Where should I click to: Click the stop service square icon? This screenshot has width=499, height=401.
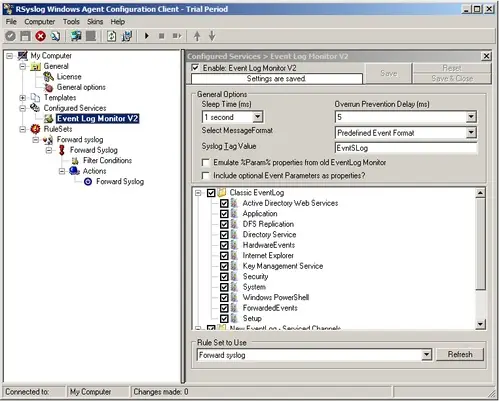pyautogui.click(x=162, y=36)
